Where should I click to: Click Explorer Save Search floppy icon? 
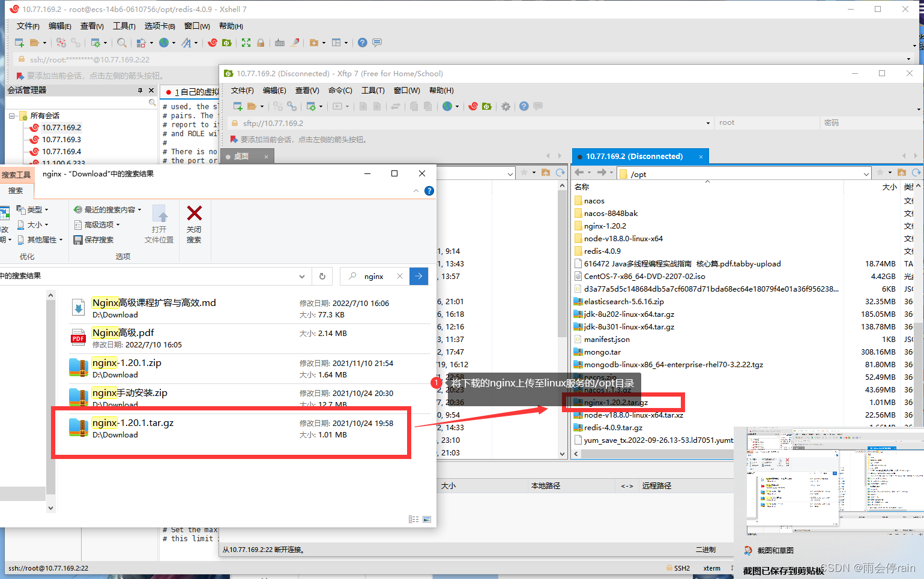click(78, 240)
